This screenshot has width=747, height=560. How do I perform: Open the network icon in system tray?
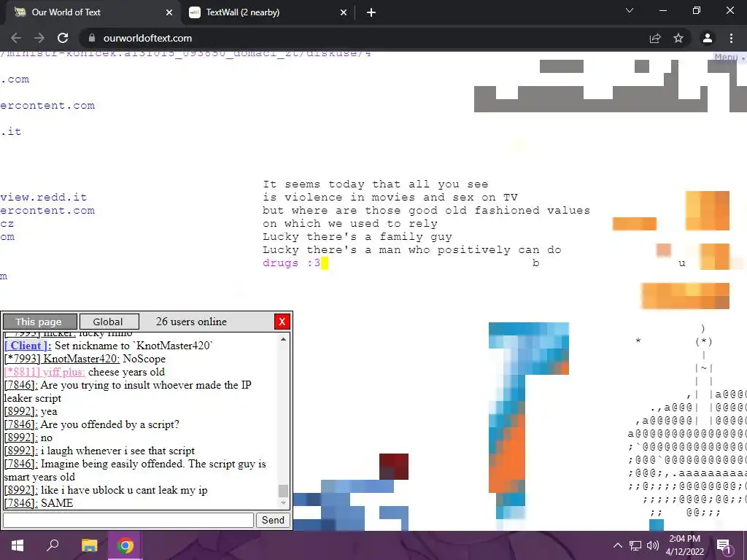point(635,545)
